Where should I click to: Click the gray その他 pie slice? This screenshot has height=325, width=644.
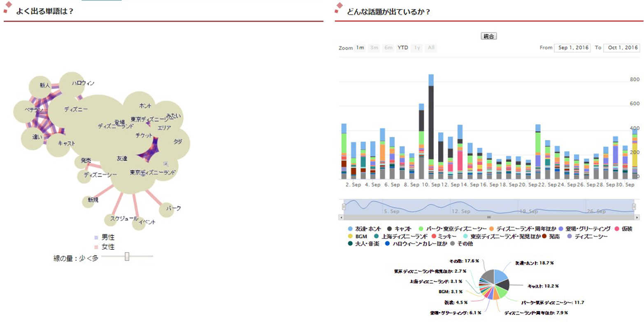coord(488,277)
